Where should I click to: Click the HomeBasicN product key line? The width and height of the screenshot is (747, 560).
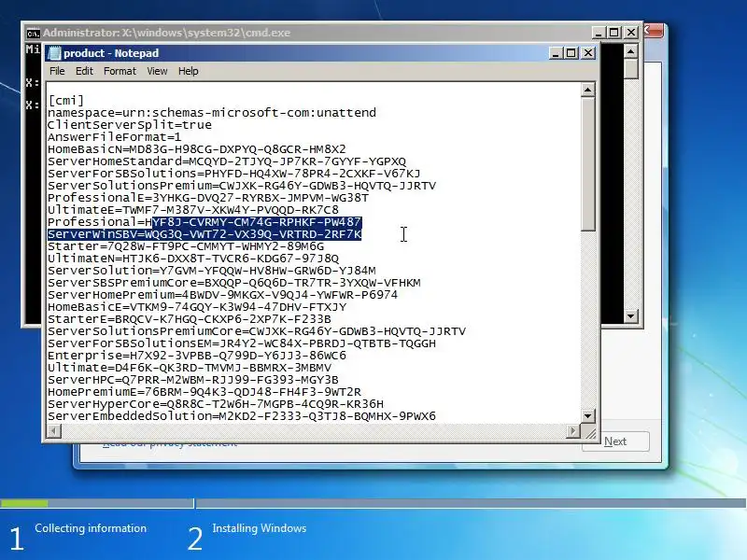click(197, 149)
